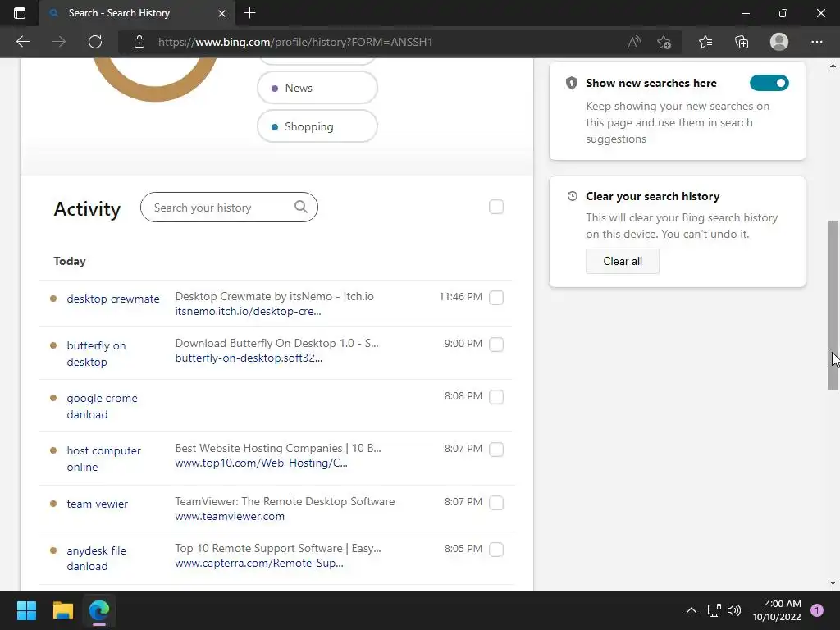Click the forward navigation arrow

pos(59,42)
